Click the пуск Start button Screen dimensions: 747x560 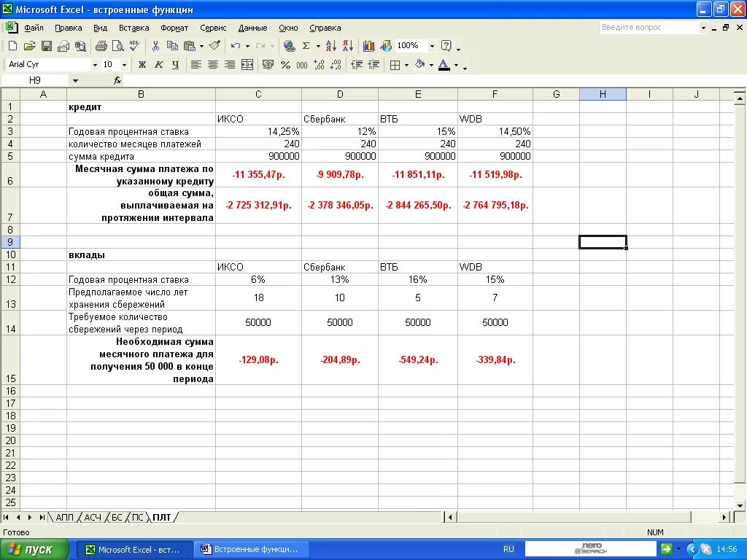click(35, 549)
